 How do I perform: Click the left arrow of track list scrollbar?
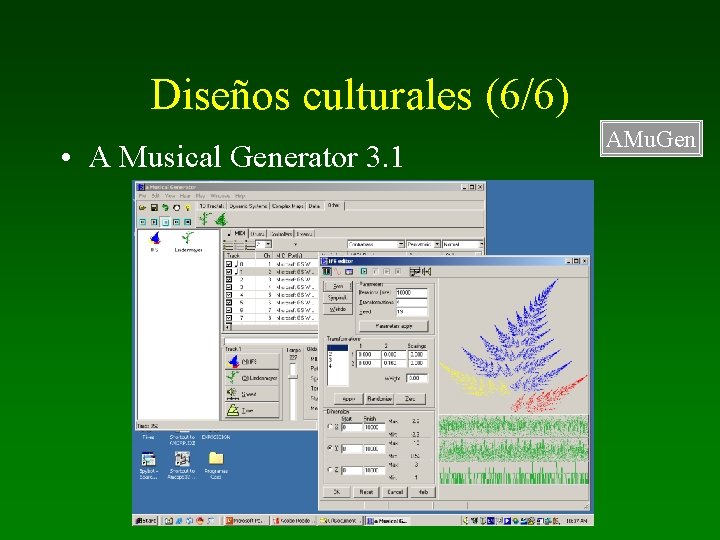[227, 327]
